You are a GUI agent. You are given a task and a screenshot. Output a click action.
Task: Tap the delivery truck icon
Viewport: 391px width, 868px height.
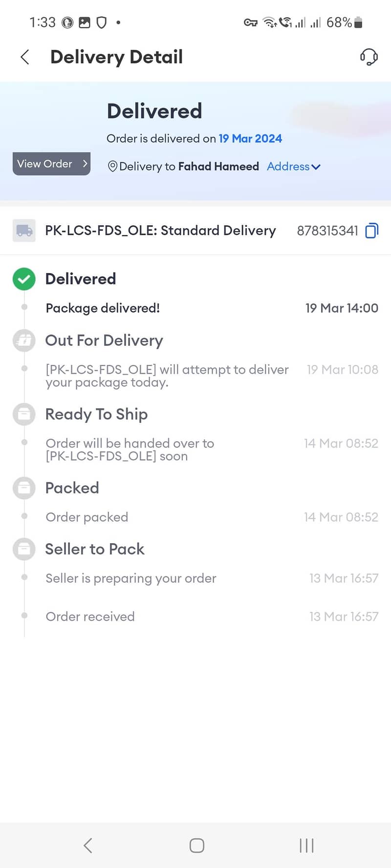click(x=24, y=231)
